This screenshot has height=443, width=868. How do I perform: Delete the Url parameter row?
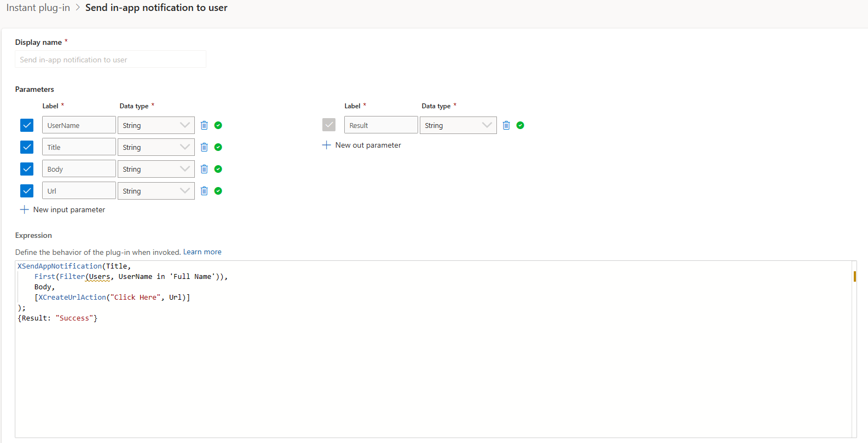pyautogui.click(x=204, y=191)
